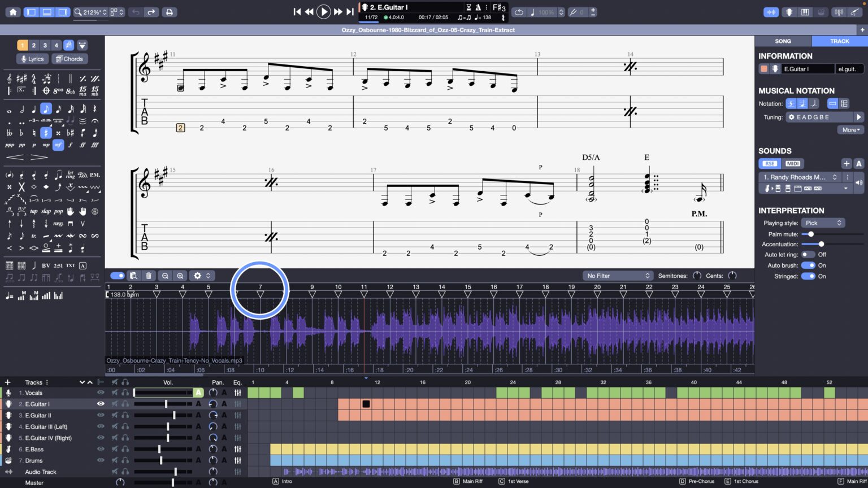The width and height of the screenshot is (868, 488).
Task: Click the More button under Musical Notation
Action: (850, 129)
